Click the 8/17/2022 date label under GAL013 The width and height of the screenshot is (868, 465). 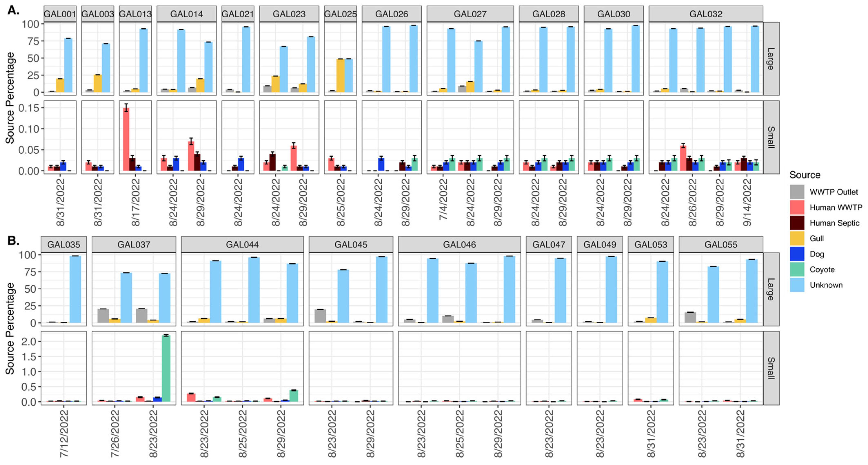coord(135,203)
